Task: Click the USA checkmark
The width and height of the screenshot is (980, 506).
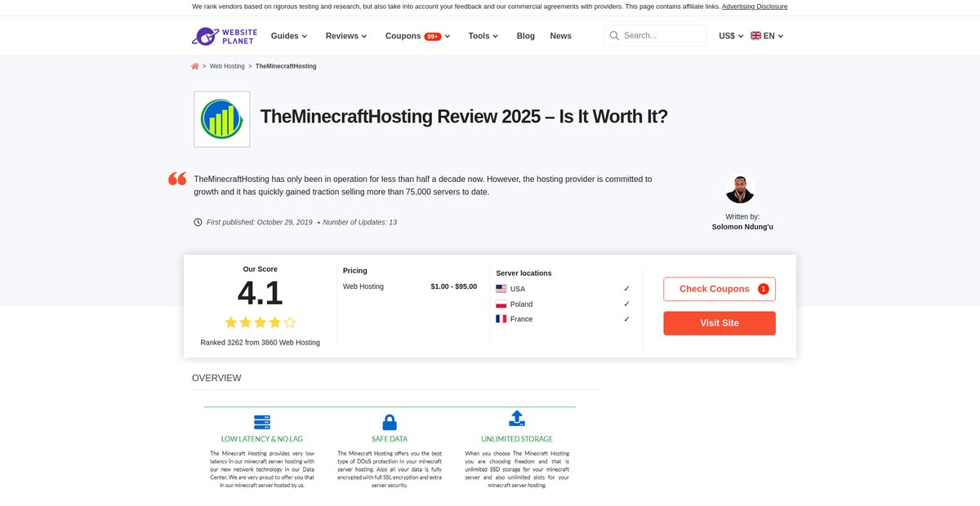Action: 626,289
